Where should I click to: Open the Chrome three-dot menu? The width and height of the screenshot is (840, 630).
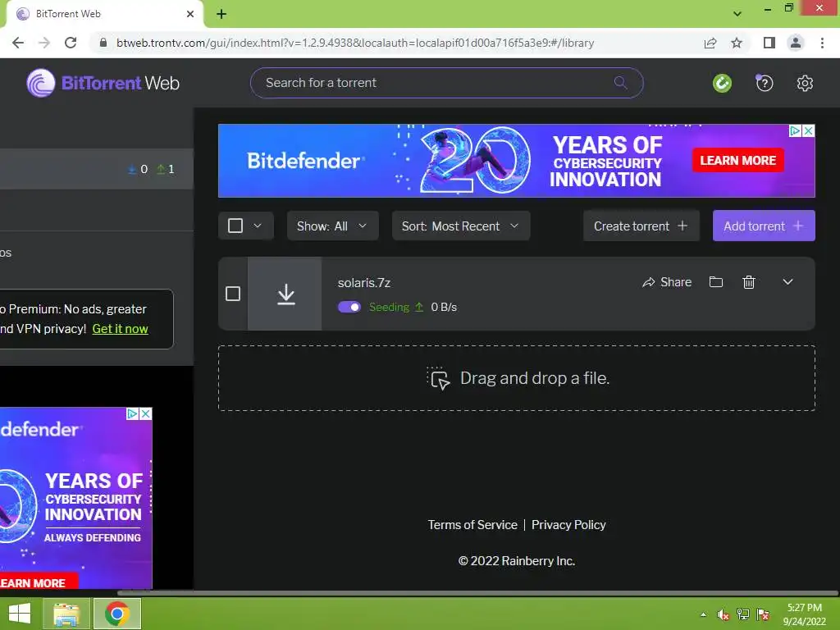click(822, 43)
